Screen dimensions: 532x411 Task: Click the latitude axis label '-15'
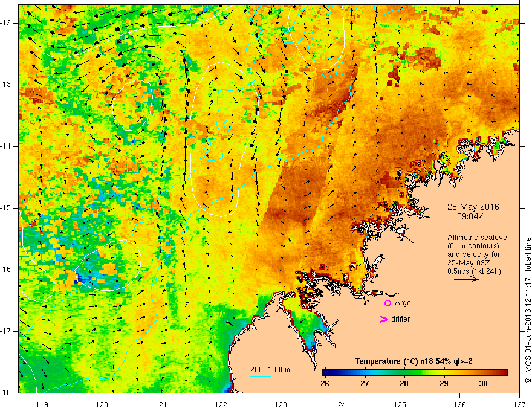[7, 208]
